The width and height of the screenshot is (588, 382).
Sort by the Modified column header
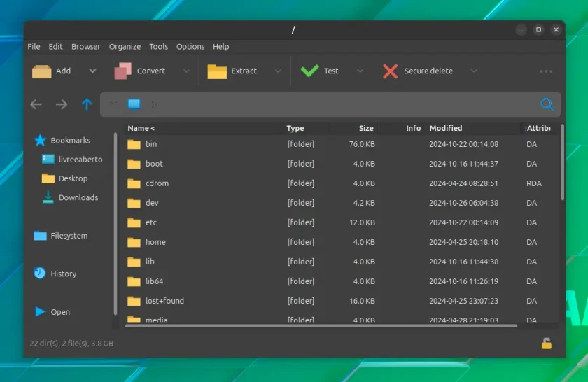pos(446,128)
